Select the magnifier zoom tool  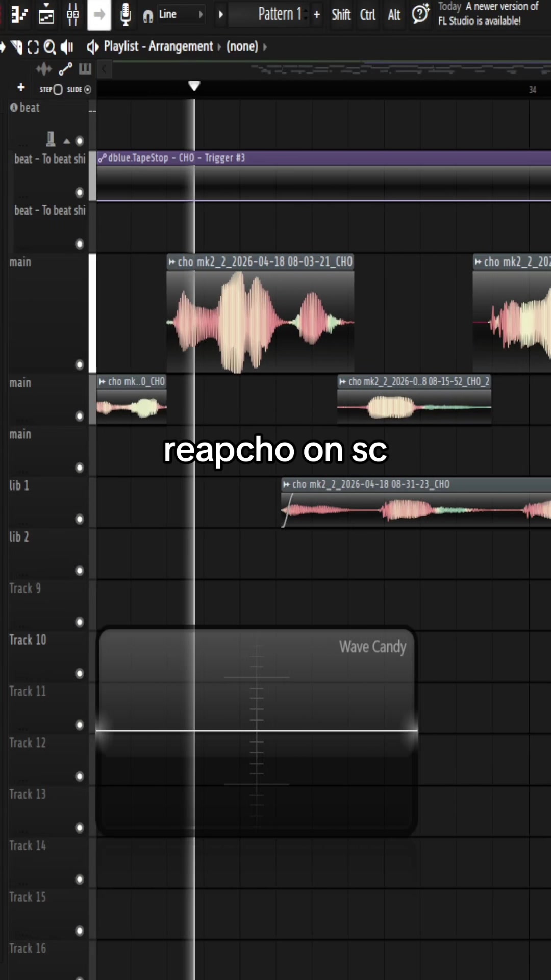click(49, 47)
